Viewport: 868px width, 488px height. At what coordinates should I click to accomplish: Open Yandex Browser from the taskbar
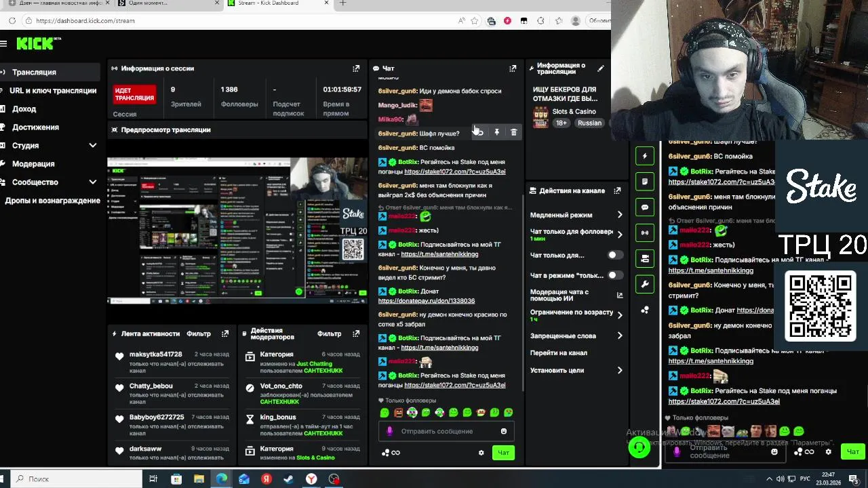pos(311,479)
